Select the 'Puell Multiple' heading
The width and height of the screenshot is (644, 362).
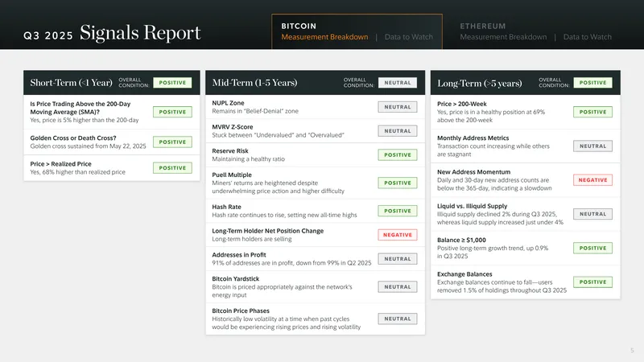click(x=232, y=175)
